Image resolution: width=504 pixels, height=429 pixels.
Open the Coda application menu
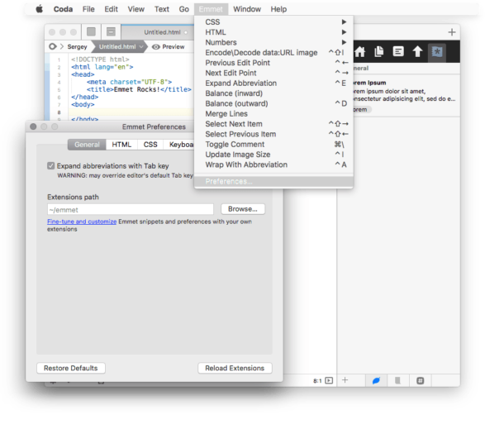(63, 9)
